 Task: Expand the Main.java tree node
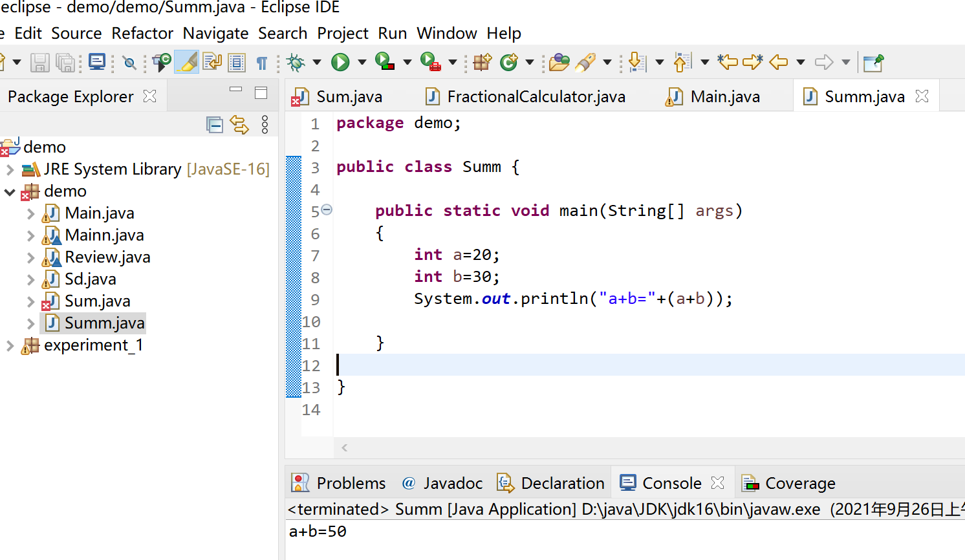click(30, 213)
